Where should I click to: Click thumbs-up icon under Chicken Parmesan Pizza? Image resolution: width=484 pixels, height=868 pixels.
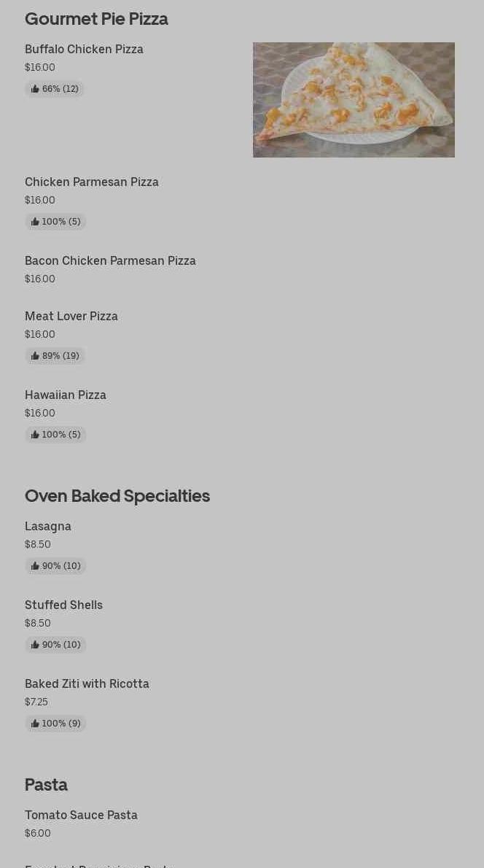click(x=36, y=222)
